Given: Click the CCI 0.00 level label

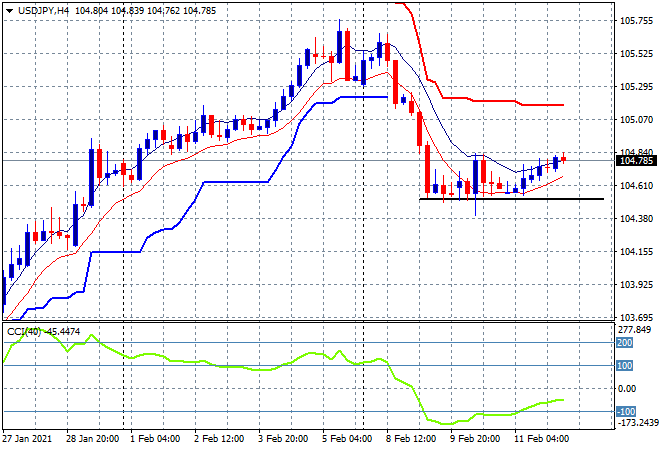Looking at the screenshot, I should [627, 389].
